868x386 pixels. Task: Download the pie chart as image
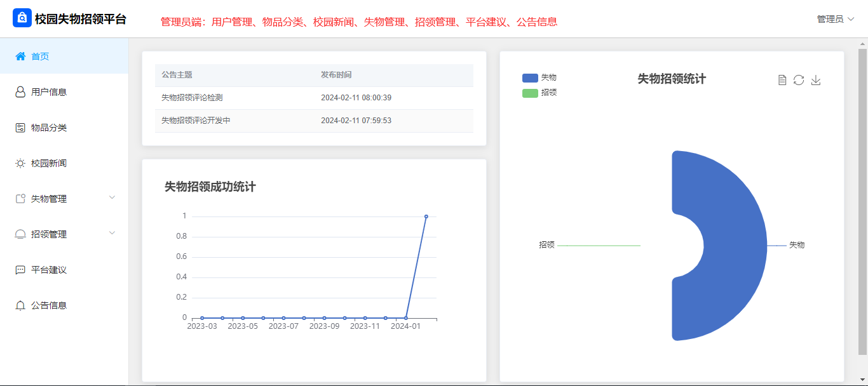816,80
